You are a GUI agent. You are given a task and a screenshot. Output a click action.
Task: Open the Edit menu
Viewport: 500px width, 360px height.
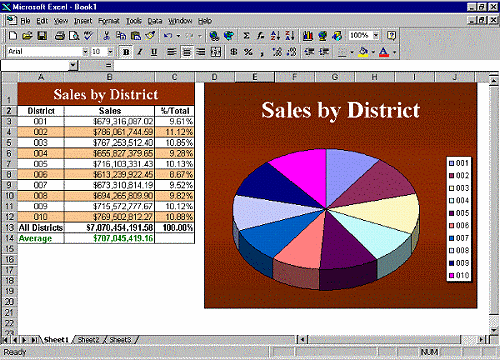(x=42, y=21)
